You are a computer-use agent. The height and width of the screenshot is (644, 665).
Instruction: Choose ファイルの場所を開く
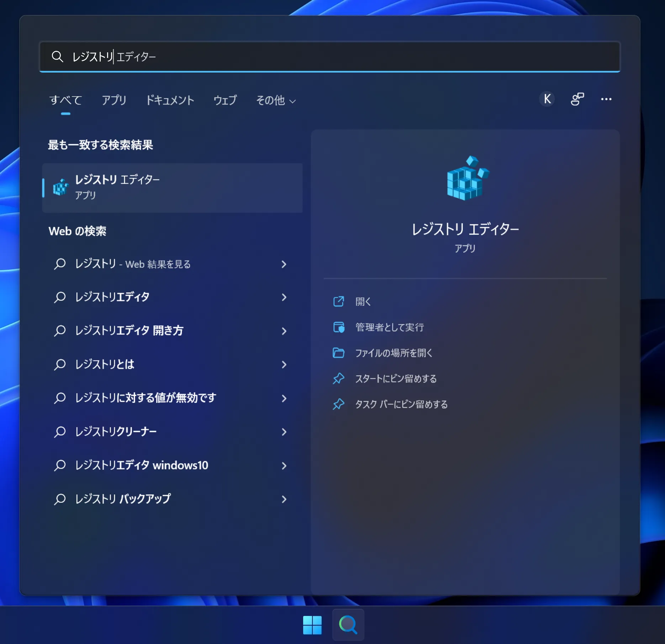(394, 353)
